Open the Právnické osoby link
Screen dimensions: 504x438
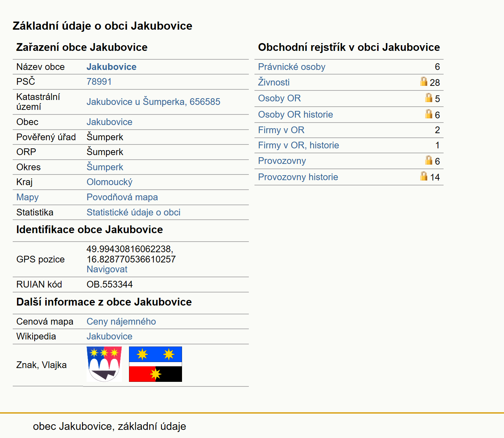click(292, 67)
